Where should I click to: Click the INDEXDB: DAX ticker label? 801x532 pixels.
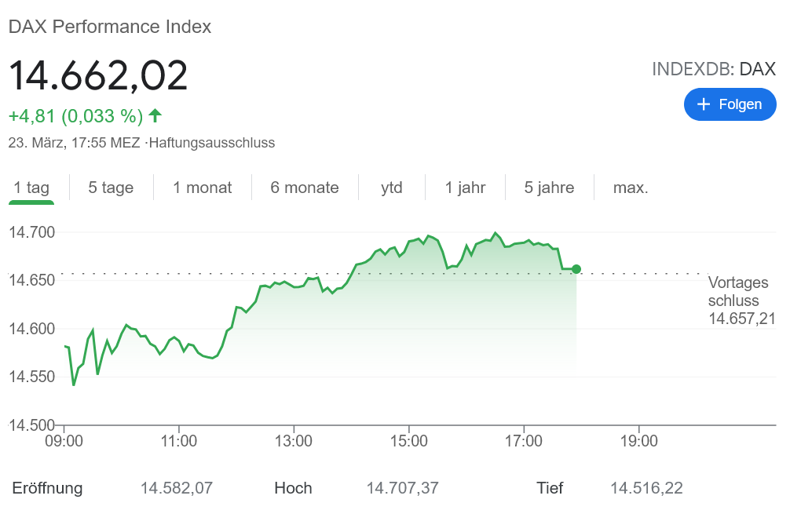pyautogui.click(x=713, y=69)
